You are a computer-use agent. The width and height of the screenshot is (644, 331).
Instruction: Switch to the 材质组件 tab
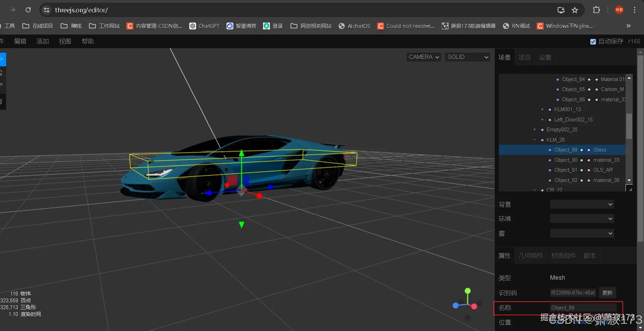click(563, 256)
